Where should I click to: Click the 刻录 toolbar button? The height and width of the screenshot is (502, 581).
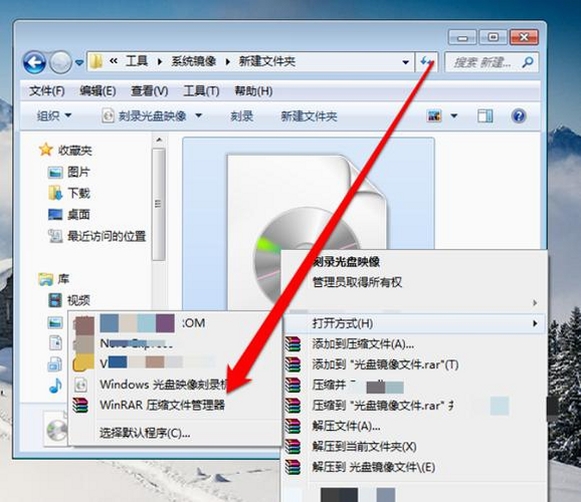[242, 116]
